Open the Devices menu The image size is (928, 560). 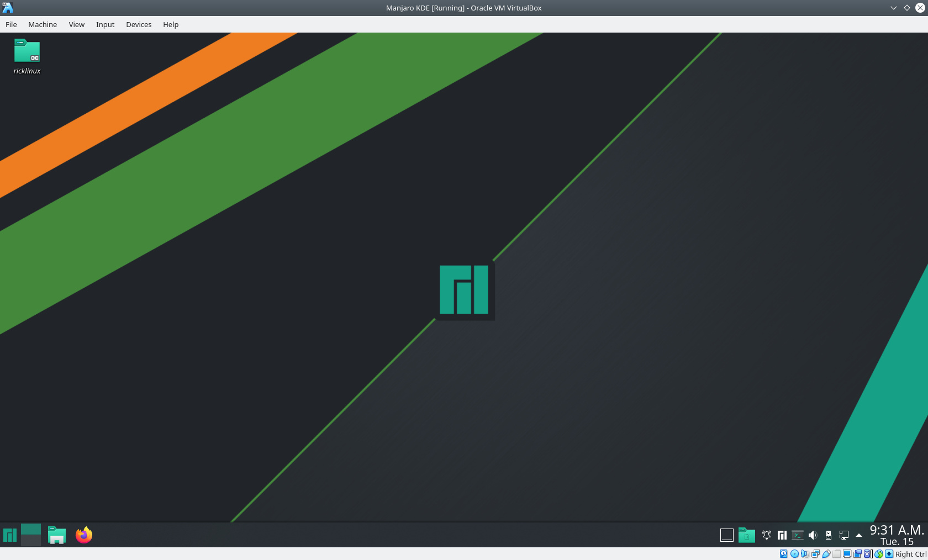[139, 24]
